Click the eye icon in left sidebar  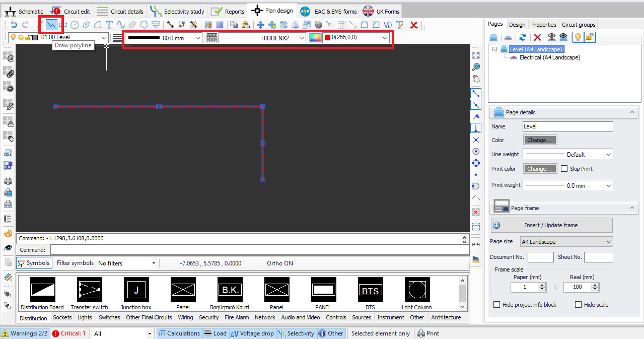pyautogui.click(x=8, y=248)
